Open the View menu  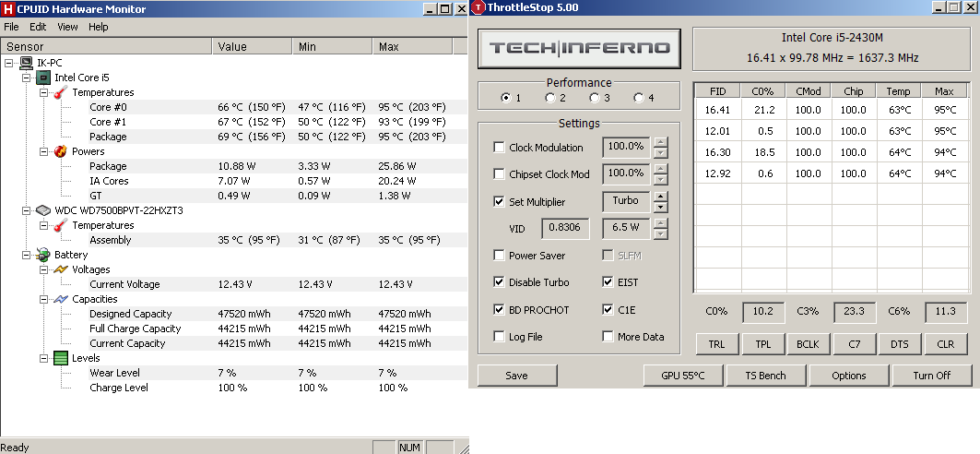click(67, 27)
